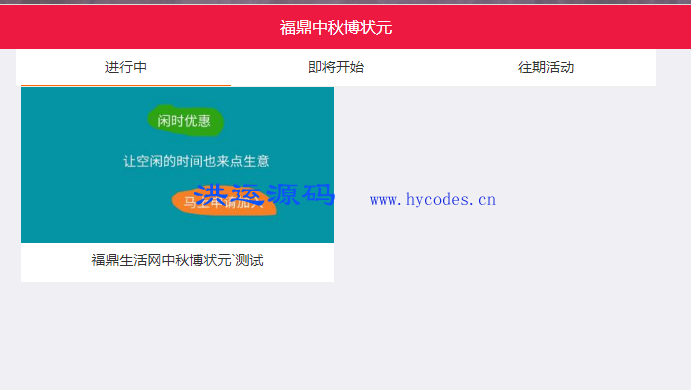Click the 让空闲的时间也来点生意 slogan text
The width and height of the screenshot is (691, 390).
coord(196,161)
